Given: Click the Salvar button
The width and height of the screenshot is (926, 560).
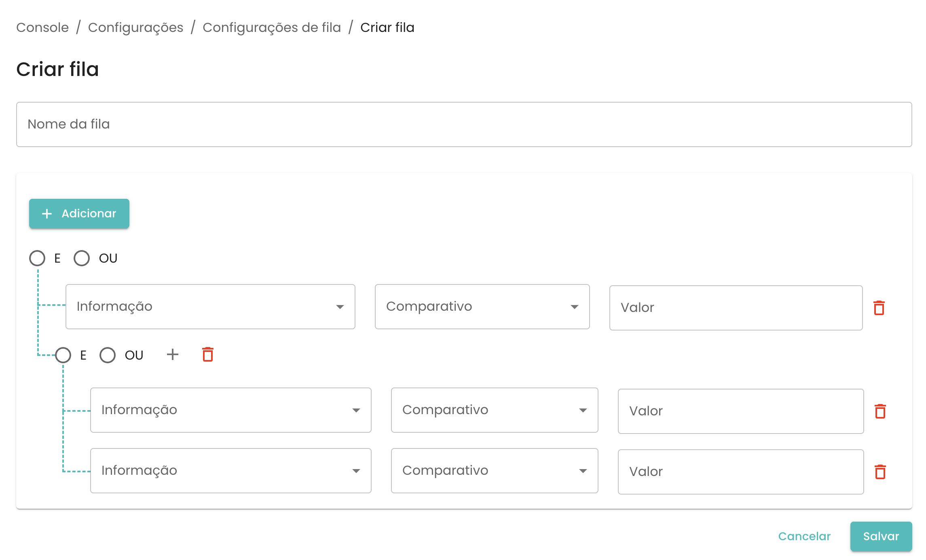Looking at the screenshot, I should [x=881, y=536].
